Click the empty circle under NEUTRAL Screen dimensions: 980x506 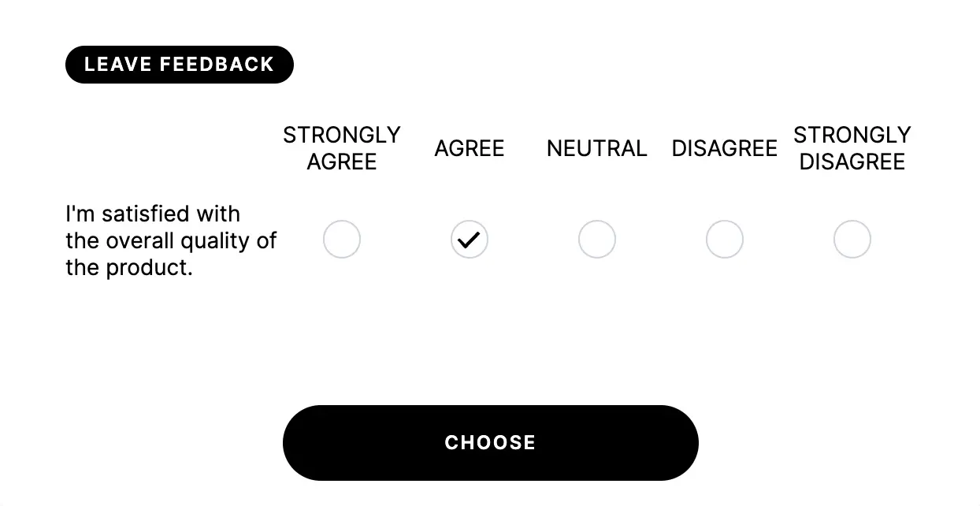pos(597,239)
